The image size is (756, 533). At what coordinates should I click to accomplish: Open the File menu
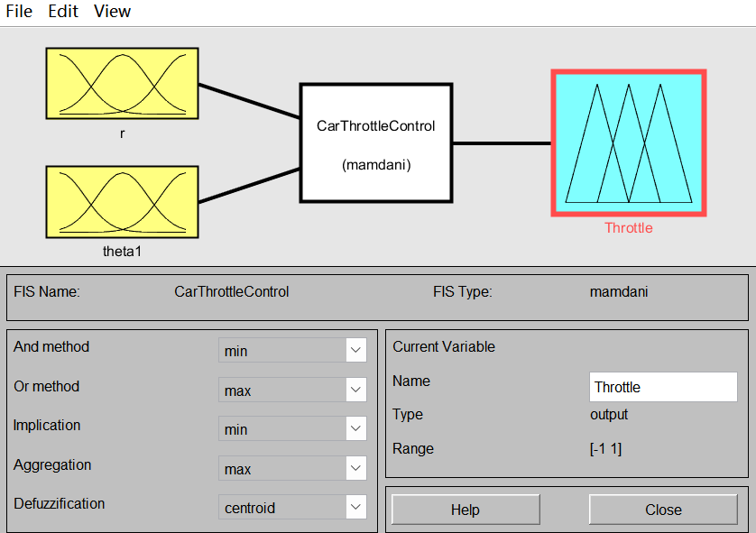(19, 11)
